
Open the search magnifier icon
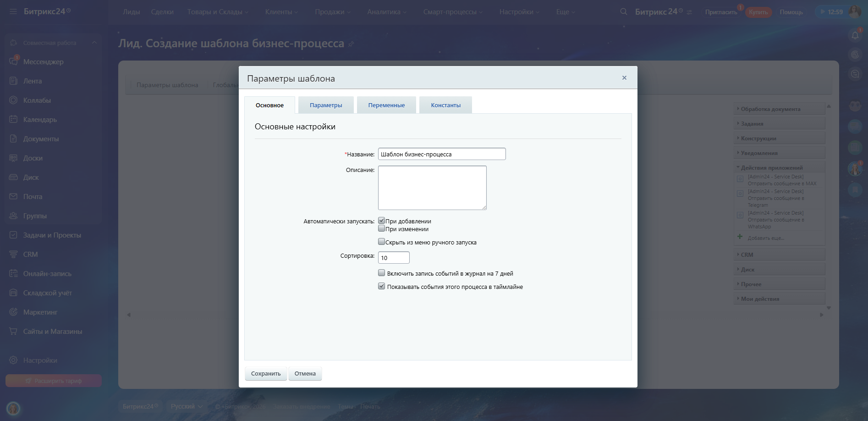623,11
